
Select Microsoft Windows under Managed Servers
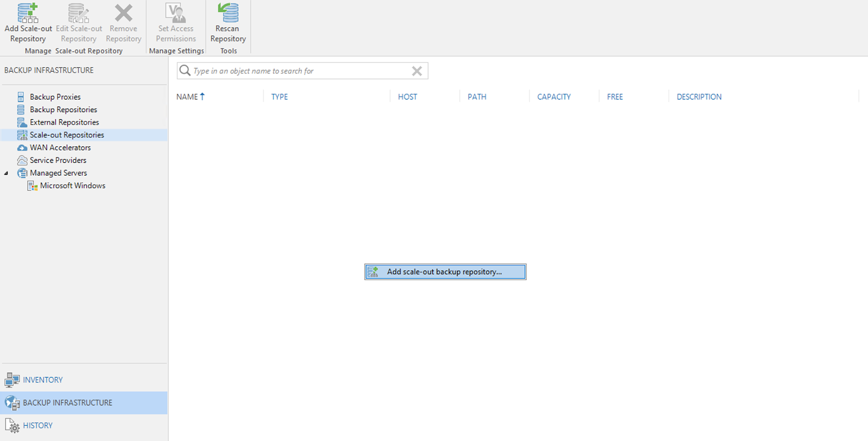click(x=73, y=186)
